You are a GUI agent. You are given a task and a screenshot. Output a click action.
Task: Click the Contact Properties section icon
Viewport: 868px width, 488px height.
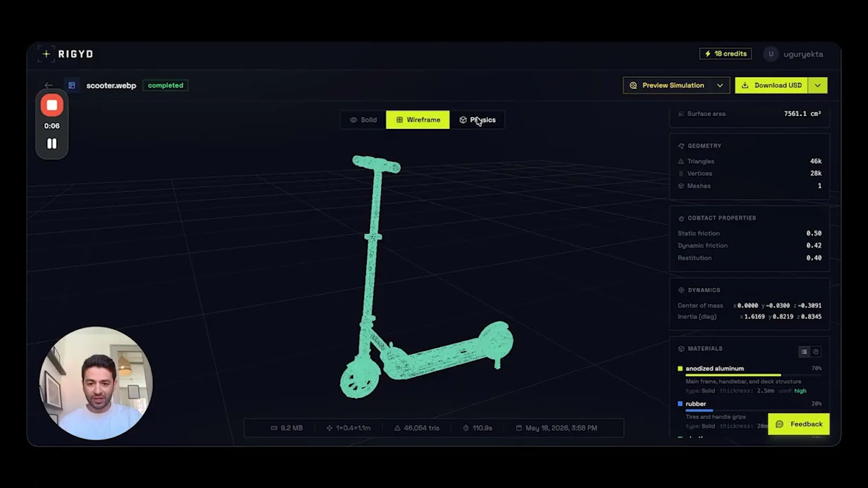tap(681, 218)
